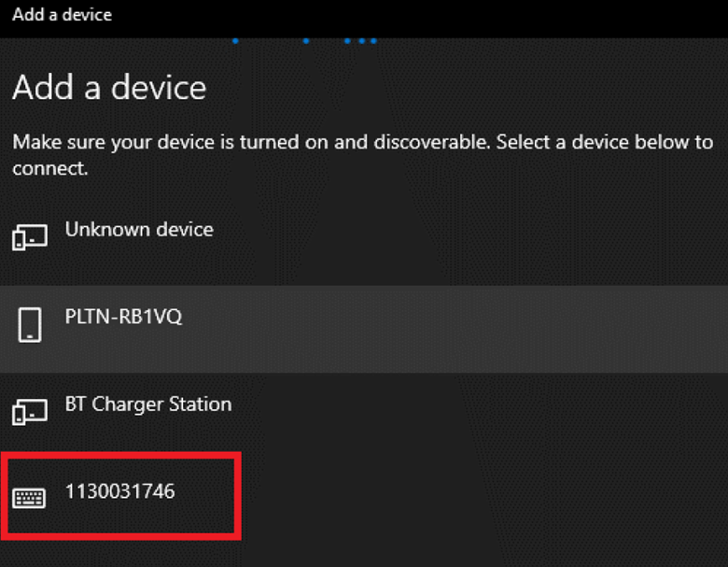Viewport: 728px width, 567px height.
Task: Select the PLTN-RB1VQ device name
Action: click(x=123, y=317)
